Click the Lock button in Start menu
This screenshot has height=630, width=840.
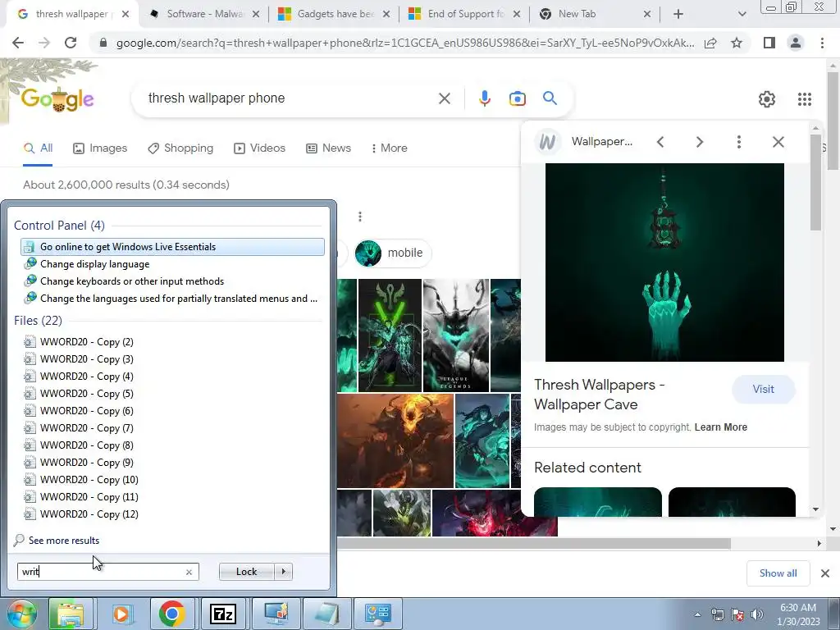[246, 572]
